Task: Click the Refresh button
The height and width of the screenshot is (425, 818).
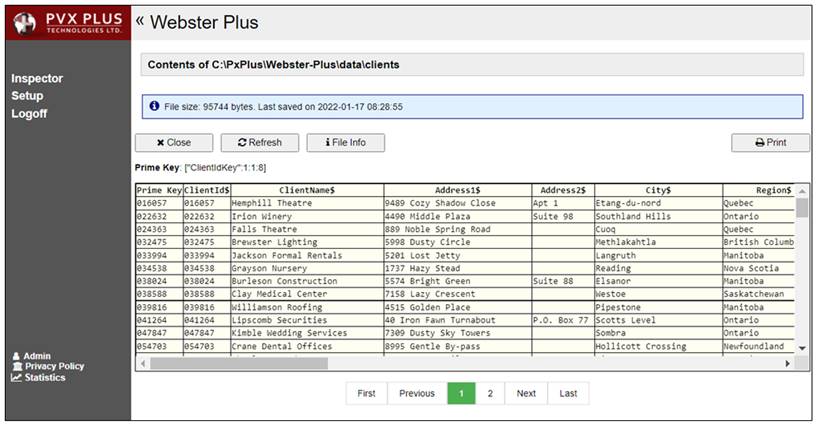Action: pyautogui.click(x=260, y=142)
